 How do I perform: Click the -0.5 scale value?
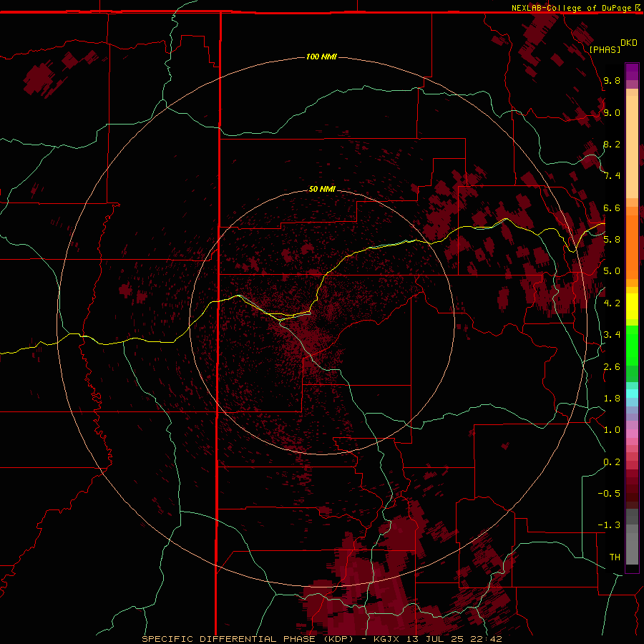pyautogui.click(x=609, y=493)
